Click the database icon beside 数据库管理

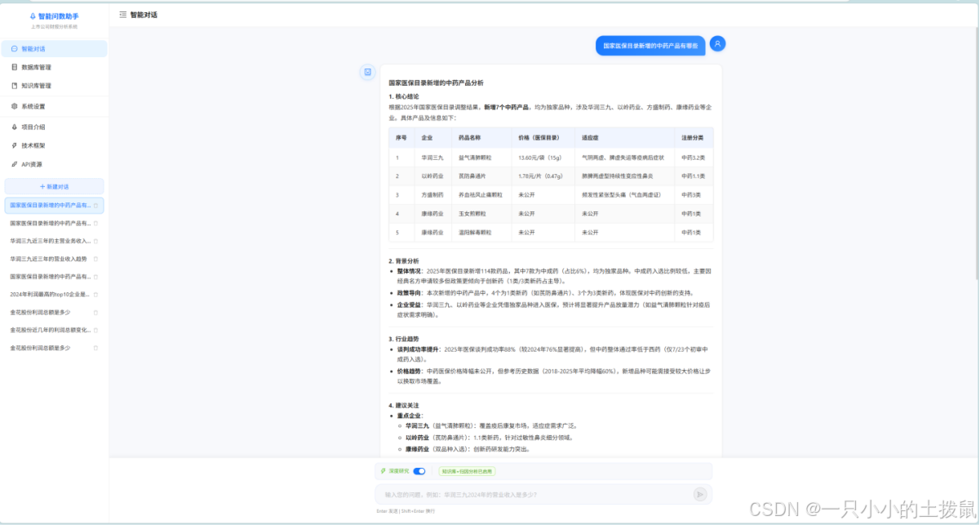(x=14, y=67)
